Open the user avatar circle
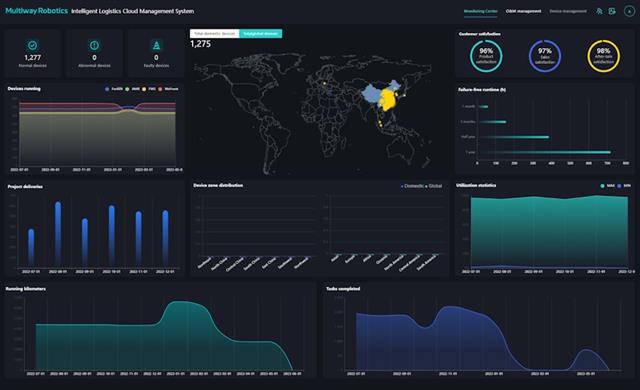Image resolution: width=640 pixels, height=390 pixels. tap(629, 11)
